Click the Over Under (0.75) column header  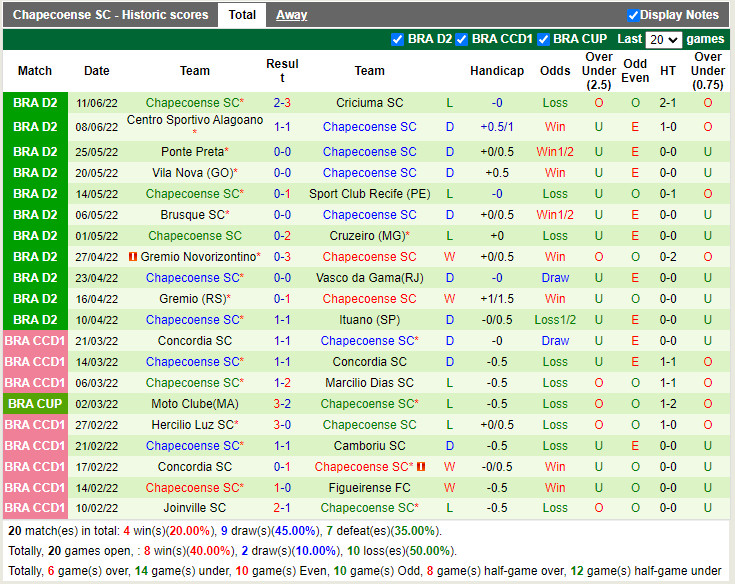[x=708, y=71]
